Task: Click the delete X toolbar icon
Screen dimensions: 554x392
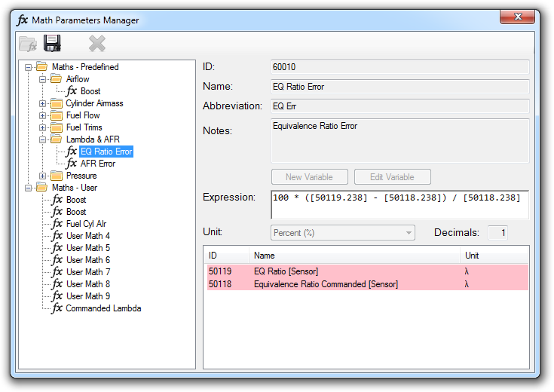Action: [x=96, y=43]
